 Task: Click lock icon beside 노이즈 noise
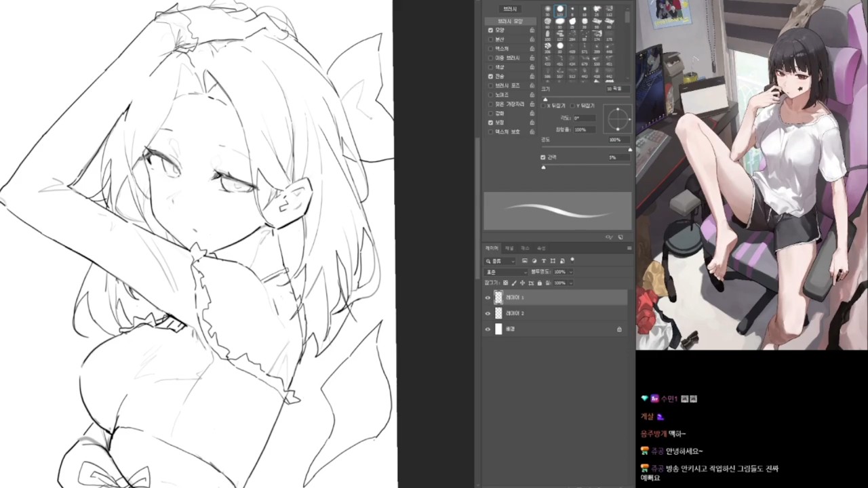point(532,95)
